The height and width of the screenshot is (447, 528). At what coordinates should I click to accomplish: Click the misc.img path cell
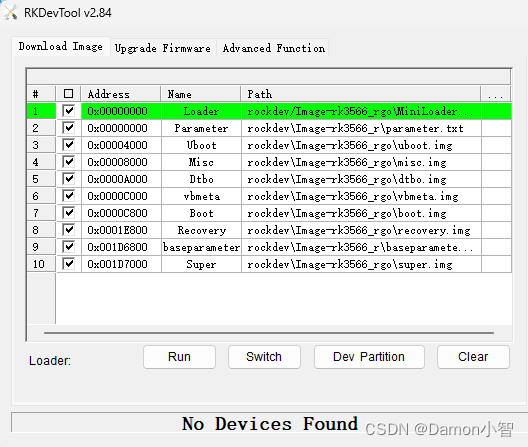(361, 162)
